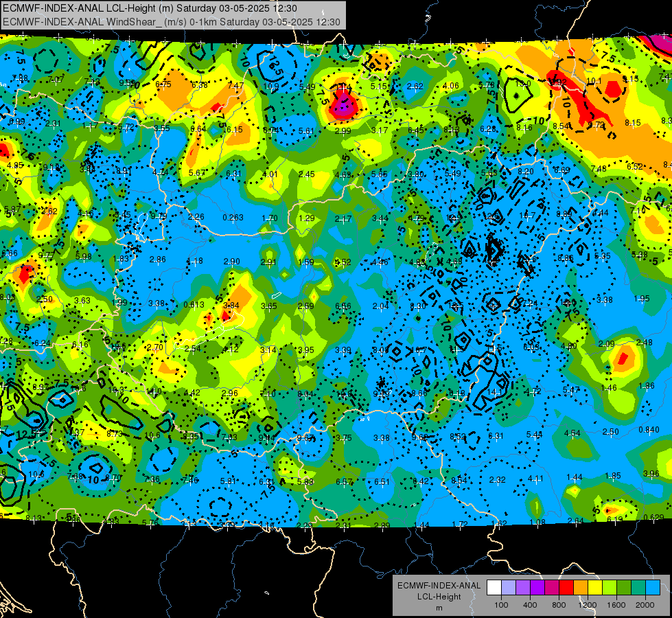This screenshot has width=672, height=618.
Task: Click the map value 8.20
Action: point(525,172)
